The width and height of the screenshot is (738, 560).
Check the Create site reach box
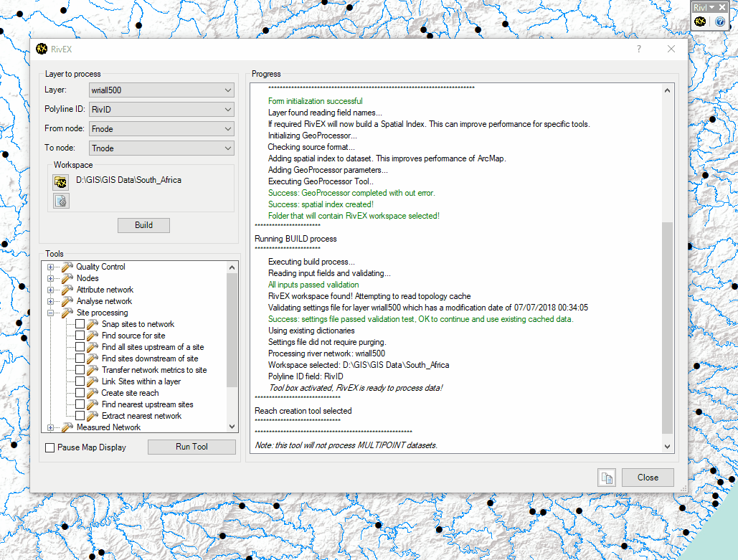click(80, 393)
